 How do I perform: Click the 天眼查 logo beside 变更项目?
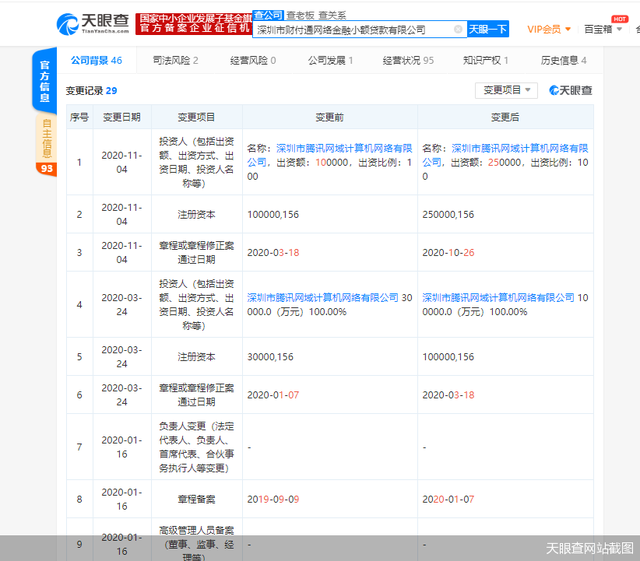570,90
